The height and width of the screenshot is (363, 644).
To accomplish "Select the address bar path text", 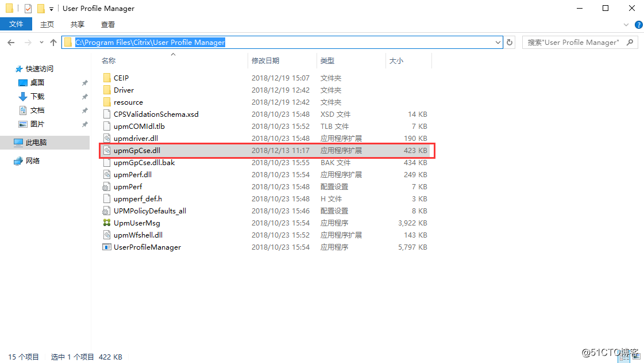I will pos(150,43).
